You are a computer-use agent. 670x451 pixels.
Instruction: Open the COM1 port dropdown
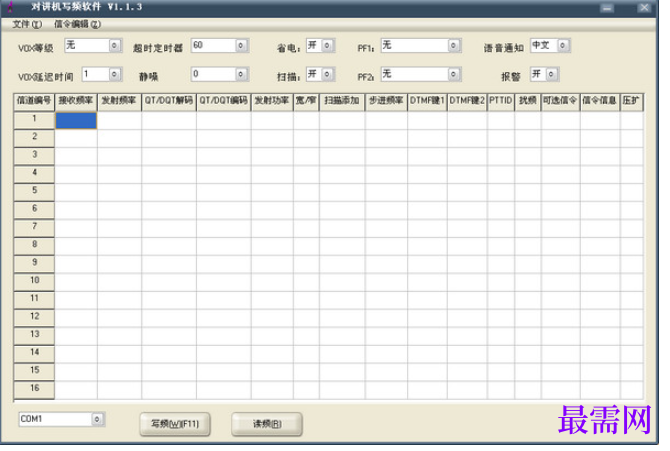(x=97, y=419)
